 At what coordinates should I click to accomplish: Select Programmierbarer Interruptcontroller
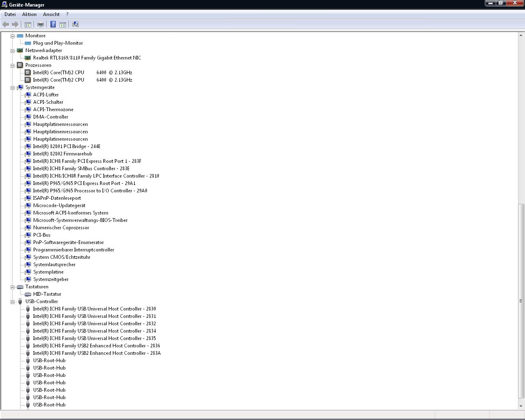click(x=73, y=250)
